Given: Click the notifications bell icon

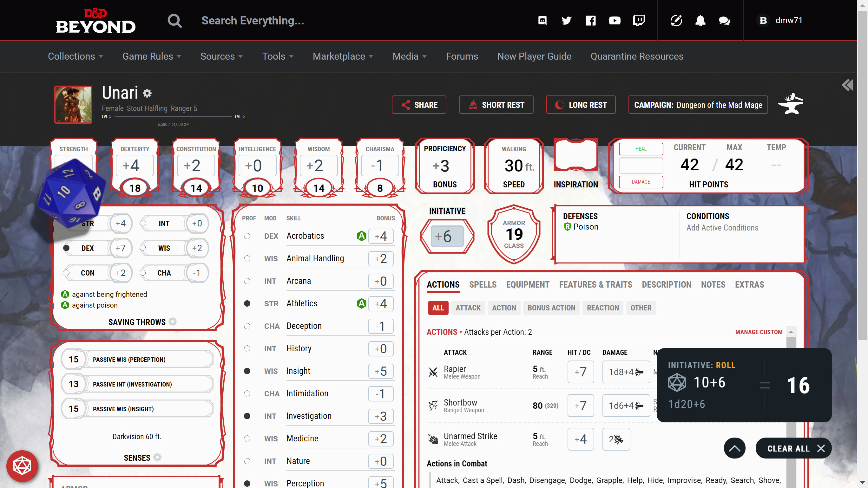Looking at the screenshot, I should tap(700, 21).
